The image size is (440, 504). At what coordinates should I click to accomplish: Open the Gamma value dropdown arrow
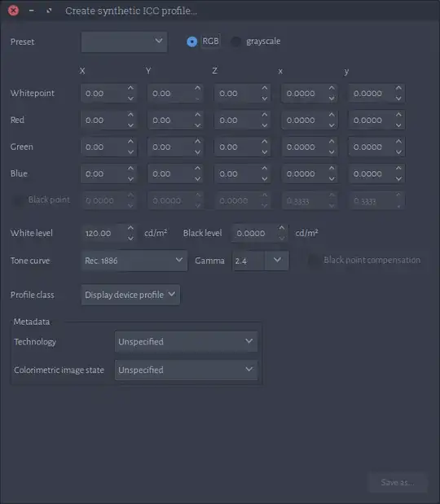coord(277,261)
